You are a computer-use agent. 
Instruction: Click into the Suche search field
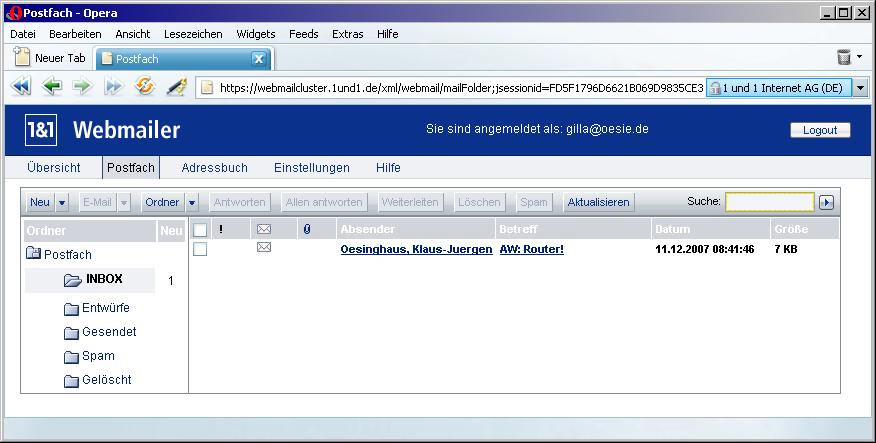click(769, 202)
